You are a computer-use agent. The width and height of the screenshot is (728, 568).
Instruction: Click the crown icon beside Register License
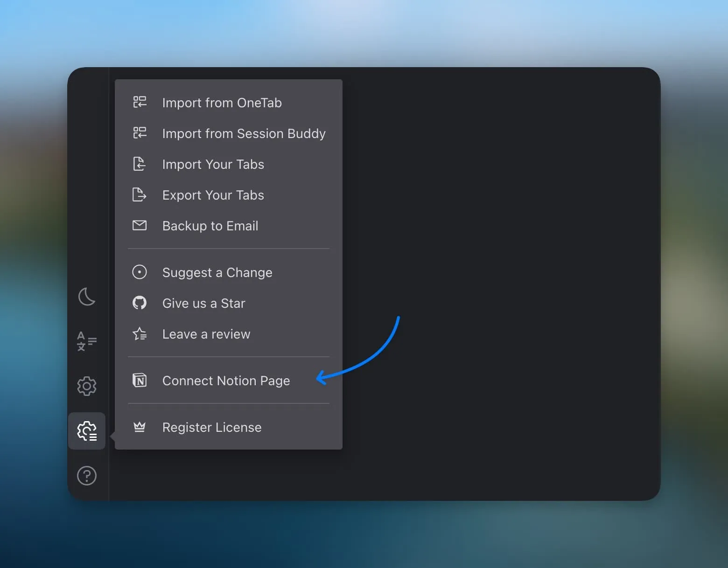tap(140, 427)
